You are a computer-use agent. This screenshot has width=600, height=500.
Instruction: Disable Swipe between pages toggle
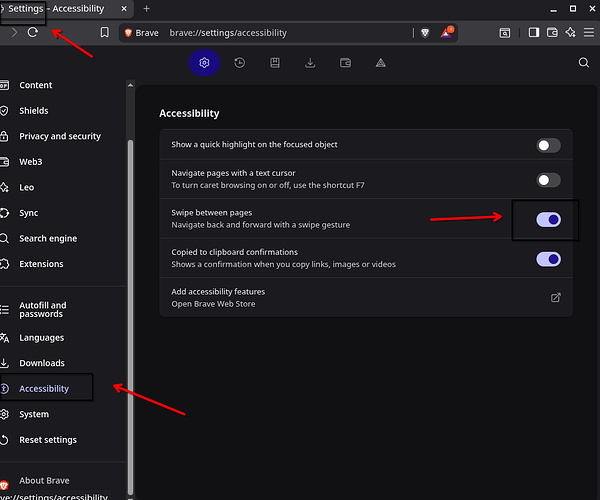coord(548,219)
